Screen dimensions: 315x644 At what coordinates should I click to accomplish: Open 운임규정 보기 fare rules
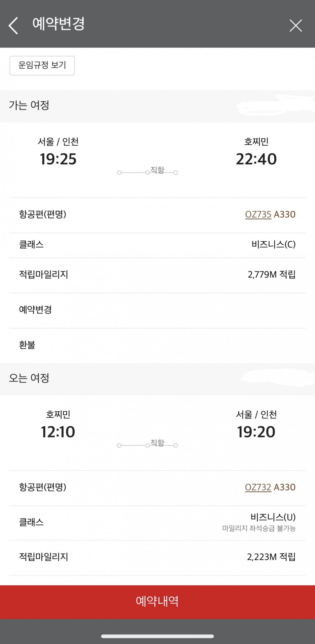(x=42, y=65)
